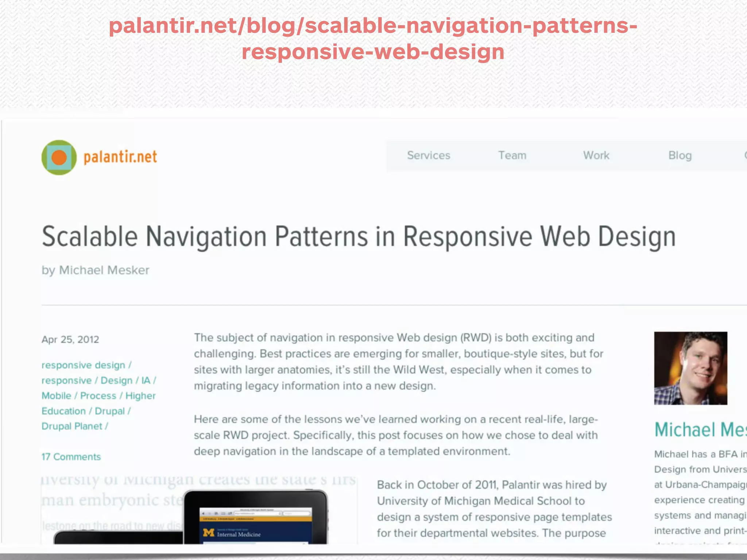Viewport: 747px width, 560px height.
Task: Open the 'responsive design' tag link
Action: [84, 365]
